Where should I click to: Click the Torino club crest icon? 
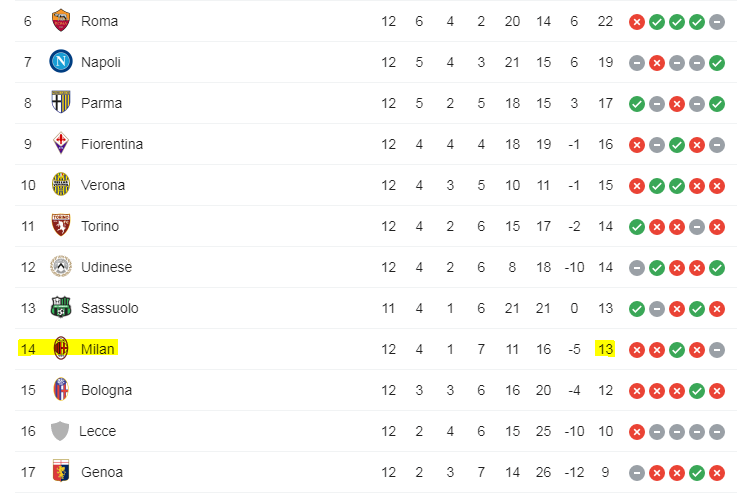pyautogui.click(x=60, y=226)
